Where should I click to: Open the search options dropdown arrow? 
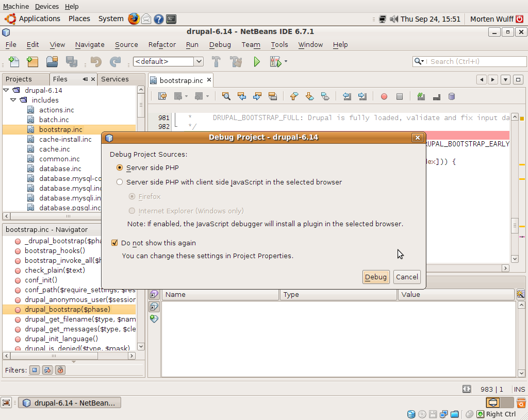(422, 61)
